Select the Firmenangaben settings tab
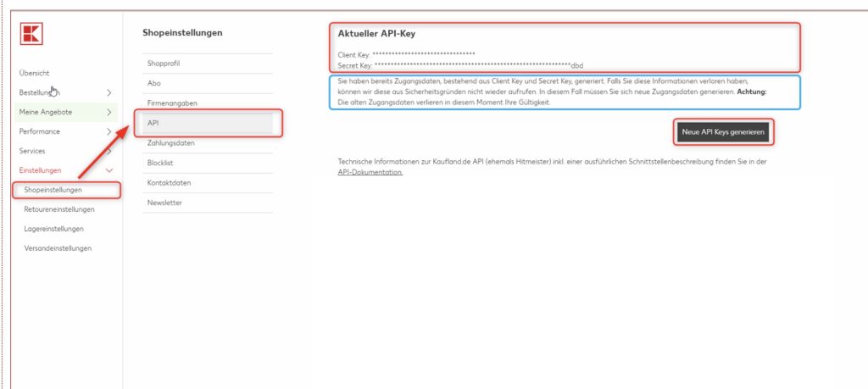The height and width of the screenshot is (389, 868). [208, 103]
